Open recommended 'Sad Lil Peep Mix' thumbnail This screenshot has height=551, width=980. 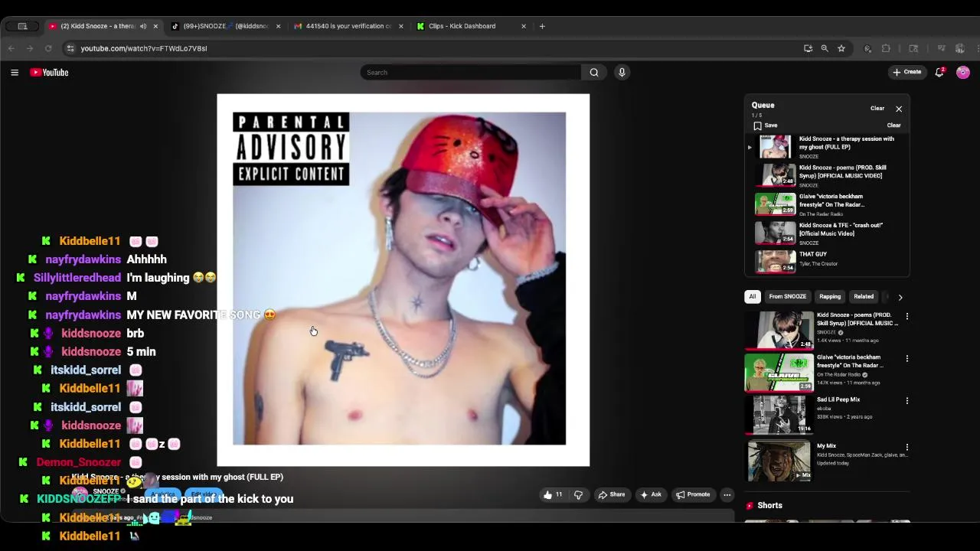click(779, 414)
